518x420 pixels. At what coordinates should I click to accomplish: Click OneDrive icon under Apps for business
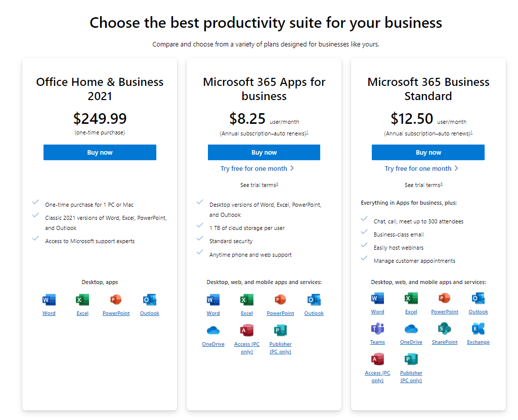[x=213, y=330]
